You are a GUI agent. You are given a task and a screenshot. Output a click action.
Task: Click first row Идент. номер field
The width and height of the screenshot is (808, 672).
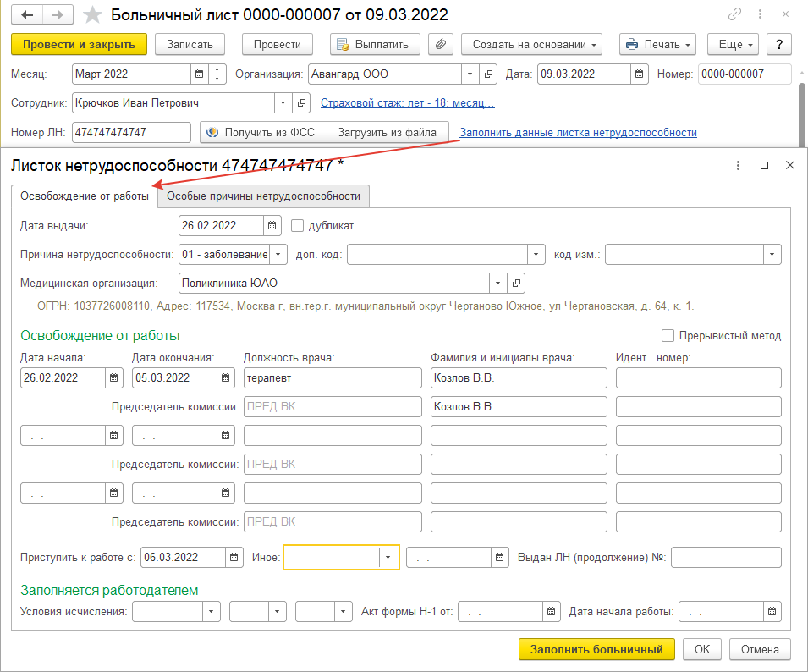[x=699, y=378]
